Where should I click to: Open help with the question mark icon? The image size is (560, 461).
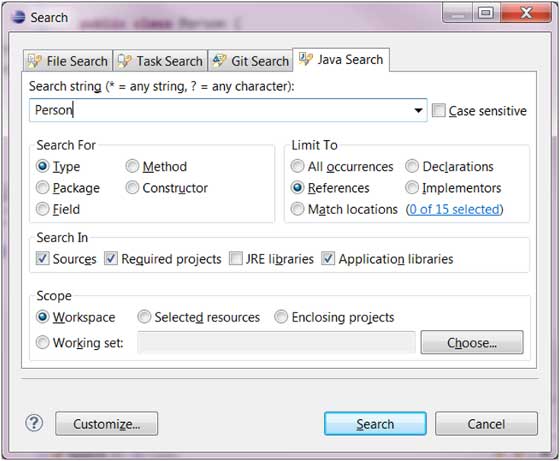[34, 424]
